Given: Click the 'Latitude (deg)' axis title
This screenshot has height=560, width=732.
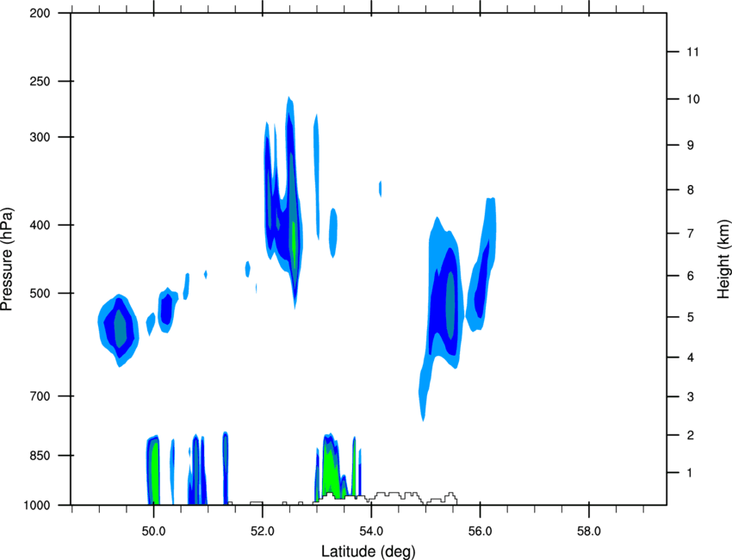Looking at the screenshot, I should (369, 551).
